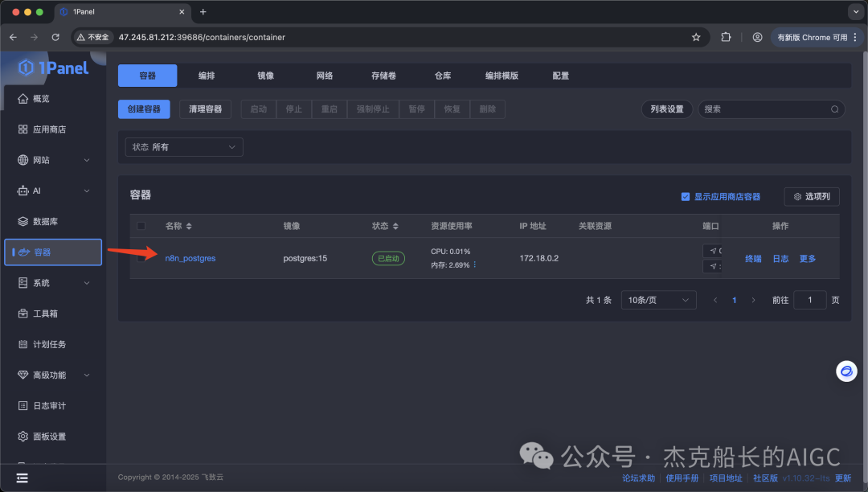Click the memory usage more-details dots icon

[x=475, y=264]
